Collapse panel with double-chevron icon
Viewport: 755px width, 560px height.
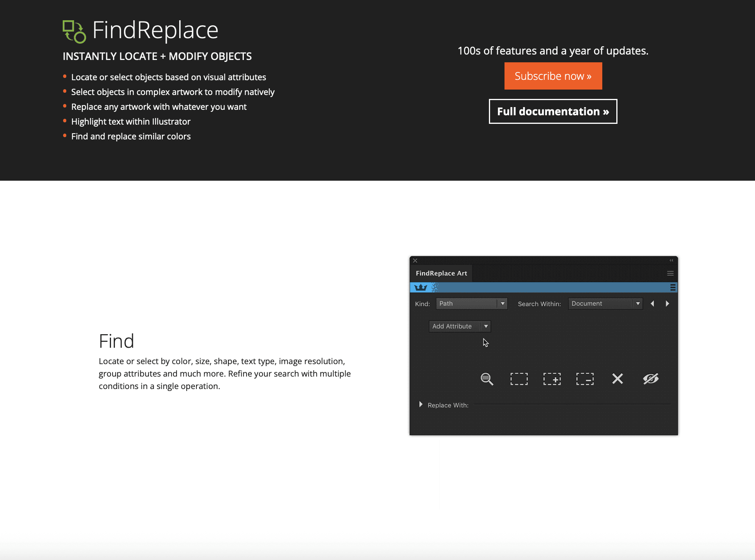(x=671, y=261)
